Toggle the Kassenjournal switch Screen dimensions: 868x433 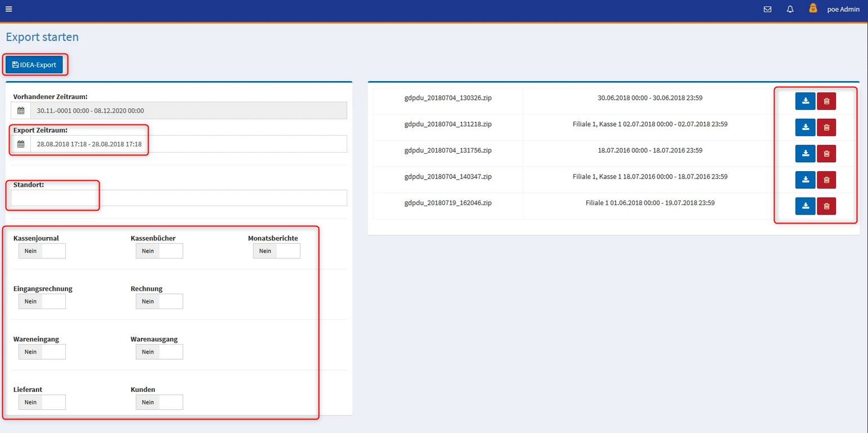tap(42, 251)
